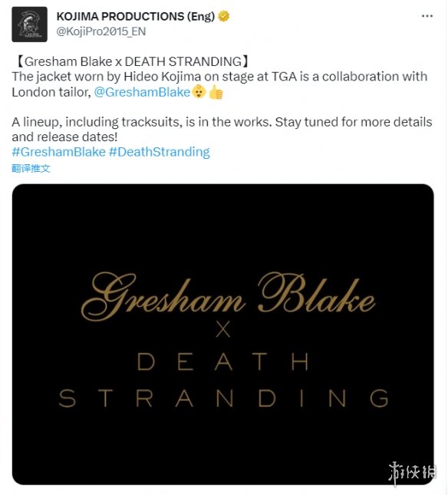Image resolution: width=448 pixels, height=495 pixels.
Task: Open the Kojima Productions profile avatar
Action: 29,24
